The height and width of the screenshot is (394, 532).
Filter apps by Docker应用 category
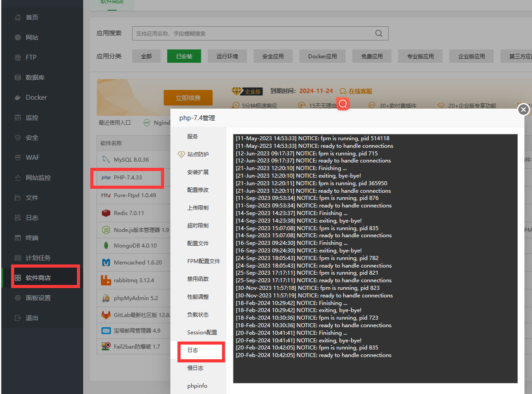pyautogui.click(x=322, y=56)
